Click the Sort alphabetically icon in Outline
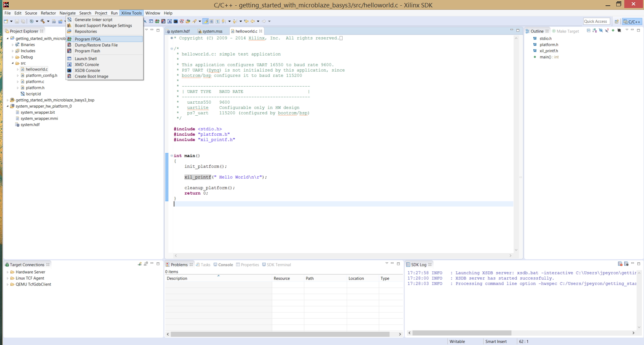 point(595,31)
